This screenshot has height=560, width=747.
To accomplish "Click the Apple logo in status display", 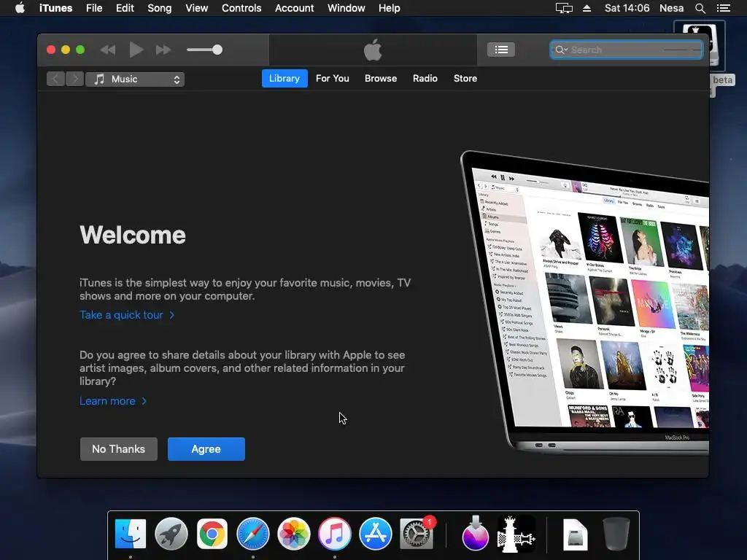I will coord(373,50).
